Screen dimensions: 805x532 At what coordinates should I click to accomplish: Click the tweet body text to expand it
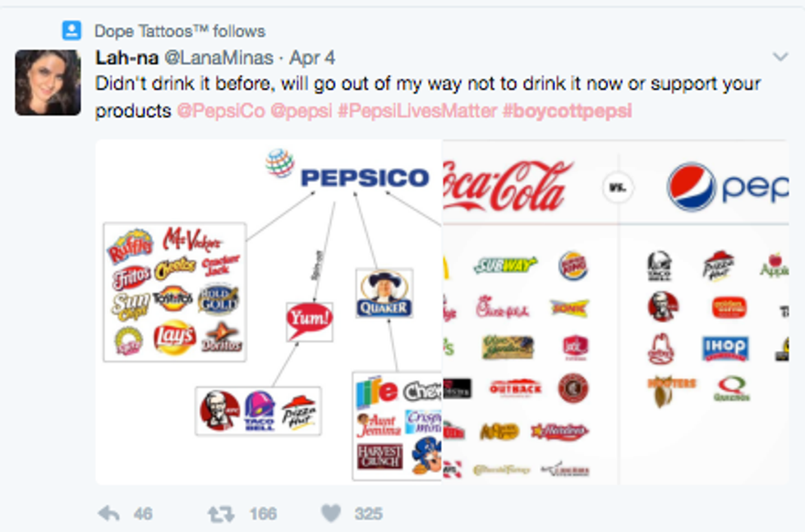point(427,84)
